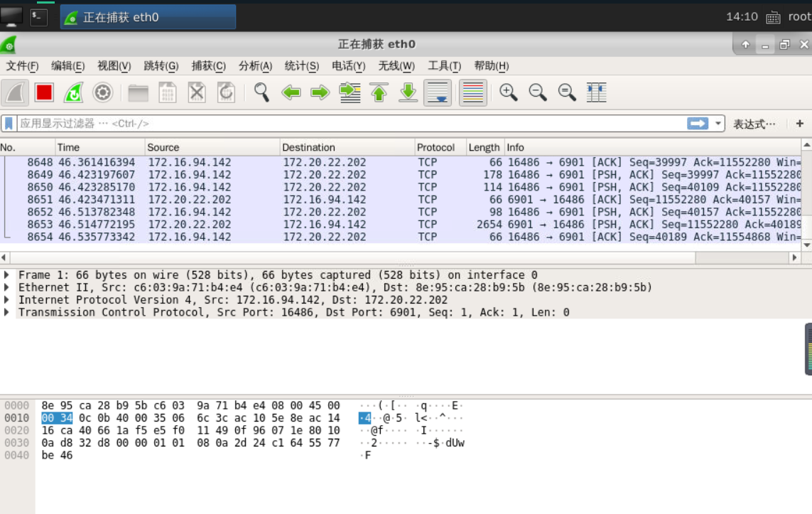Go forward in packet history
The width and height of the screenshot is (812, 514).
[x=321, y=92]
